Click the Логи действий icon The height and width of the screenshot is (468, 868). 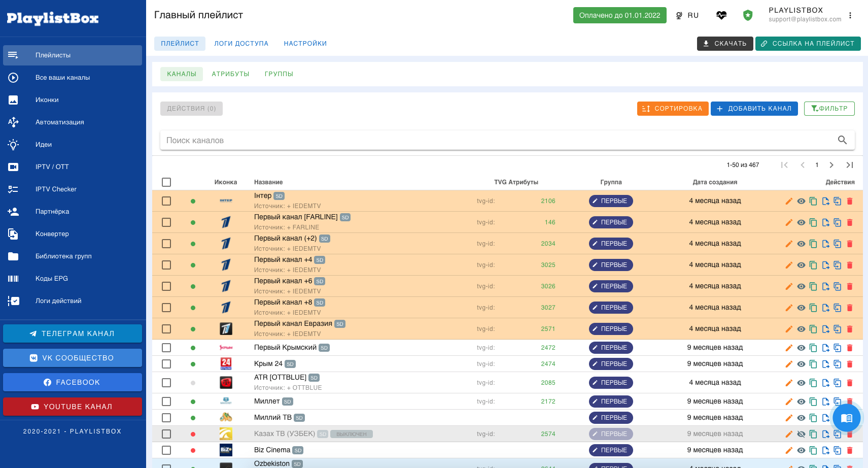point(13,301)
